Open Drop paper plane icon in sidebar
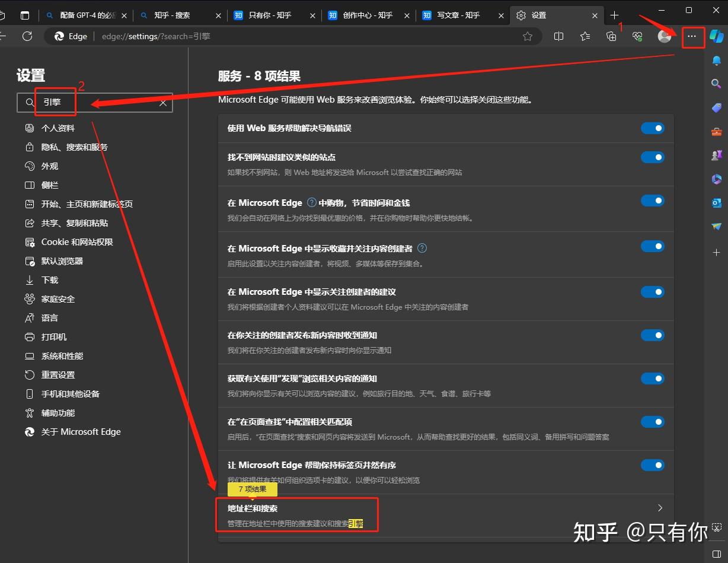 pyautogui.click(x=717, y=227)
